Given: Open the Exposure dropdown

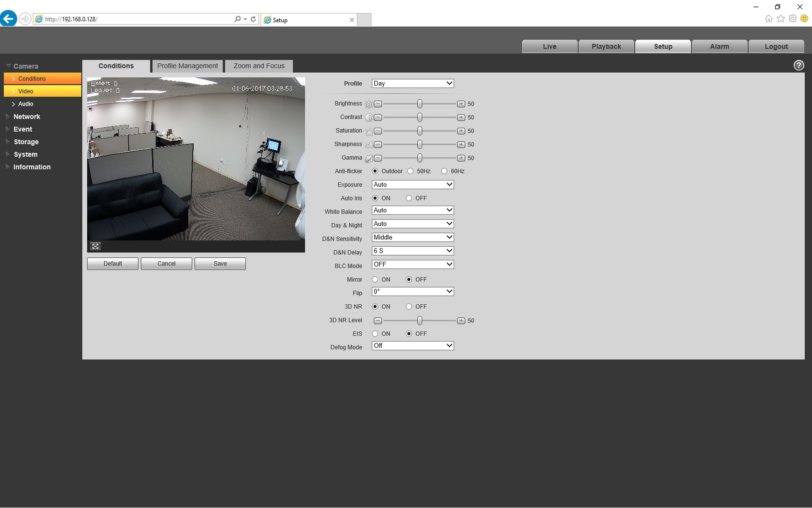Looking at the screenshot, I should coord(413,185).
